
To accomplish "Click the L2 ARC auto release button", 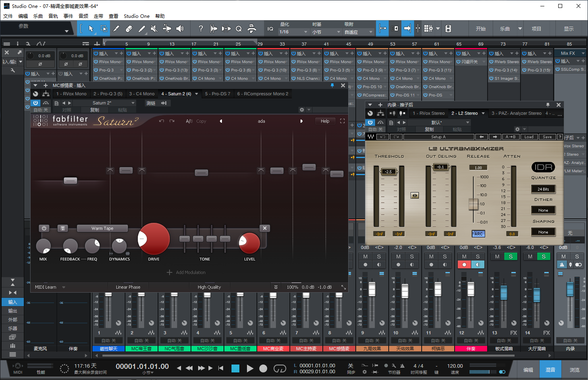I will (x=478, y=234).
